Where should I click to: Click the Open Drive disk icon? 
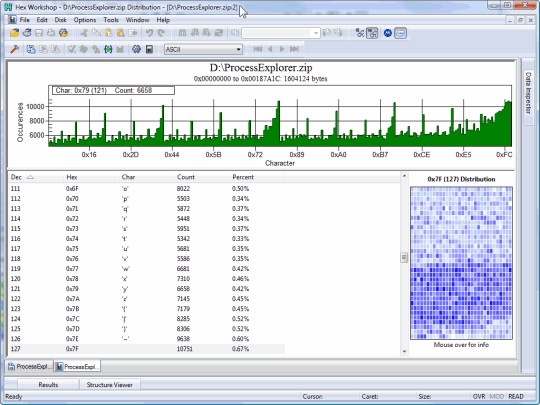click(27, 33)
